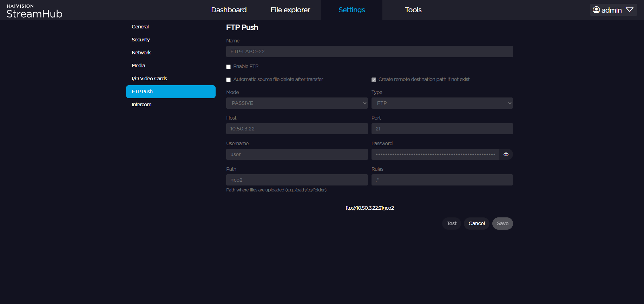Image resolution: width=644 pixels, height=304 pixels.
Task: Open the admin menu arrow
Action: coord(630,9)
